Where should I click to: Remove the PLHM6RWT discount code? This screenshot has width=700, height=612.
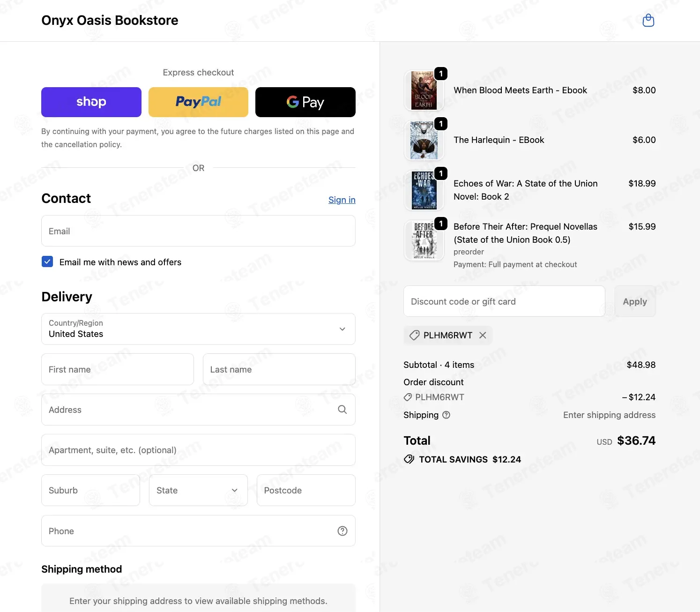(x=483, y=335)
